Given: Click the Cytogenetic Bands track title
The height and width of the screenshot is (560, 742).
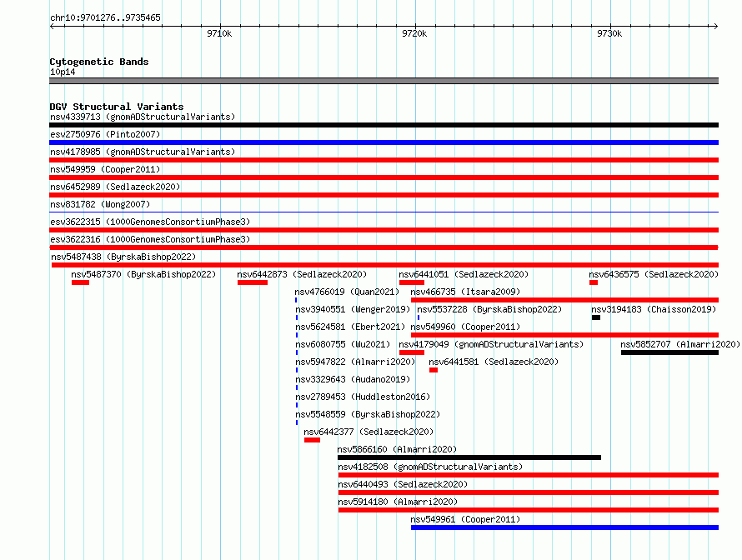Looking at the screenshot, I should [x=99, y=62].
